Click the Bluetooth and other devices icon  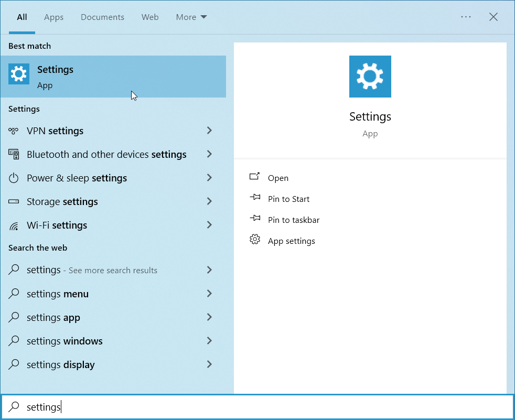click(x=14, y=154)
